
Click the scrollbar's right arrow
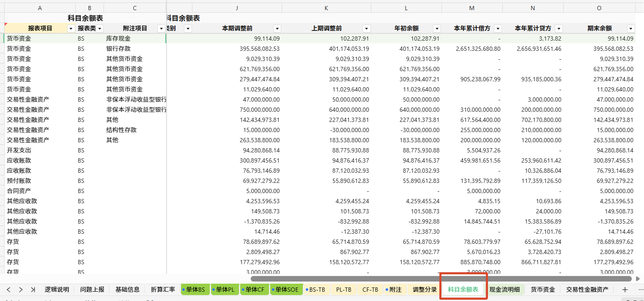pos(638,279)
